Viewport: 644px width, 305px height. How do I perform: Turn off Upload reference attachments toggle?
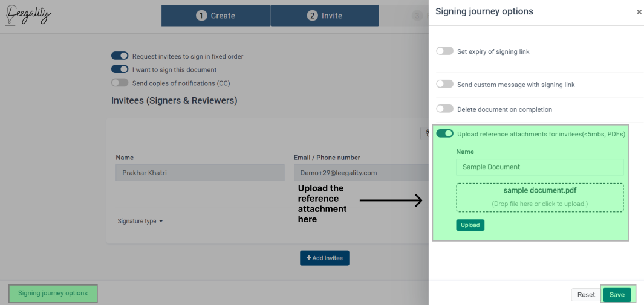coord(445,133)
